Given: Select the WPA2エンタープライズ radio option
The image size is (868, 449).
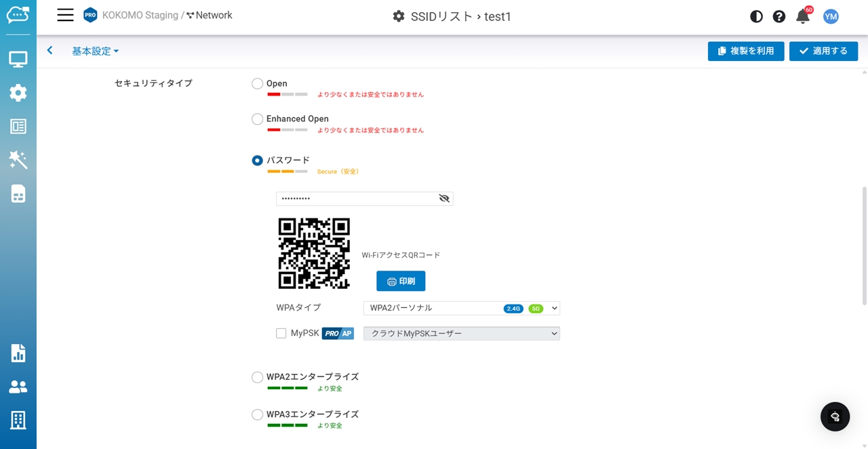Looking at the screenshot, I should (258, 377).
